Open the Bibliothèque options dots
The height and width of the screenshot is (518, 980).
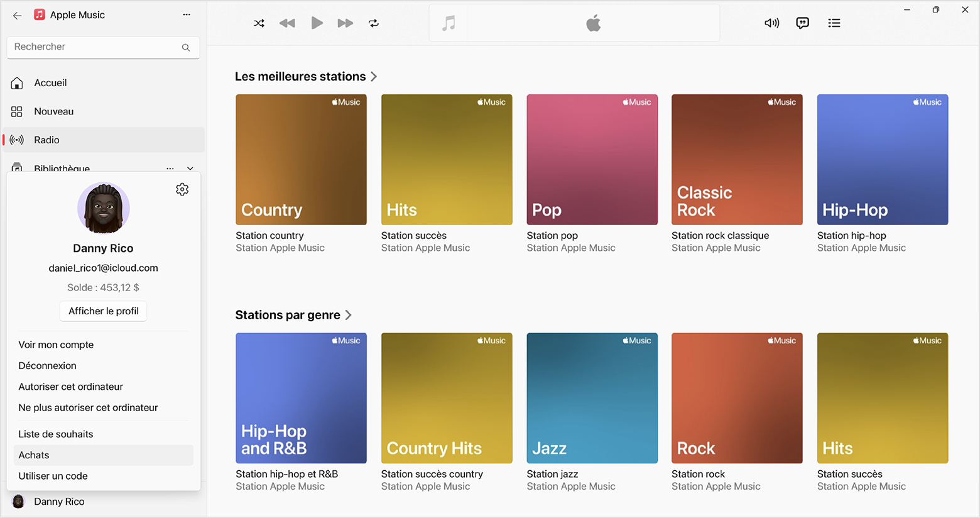tap(170, 168)
